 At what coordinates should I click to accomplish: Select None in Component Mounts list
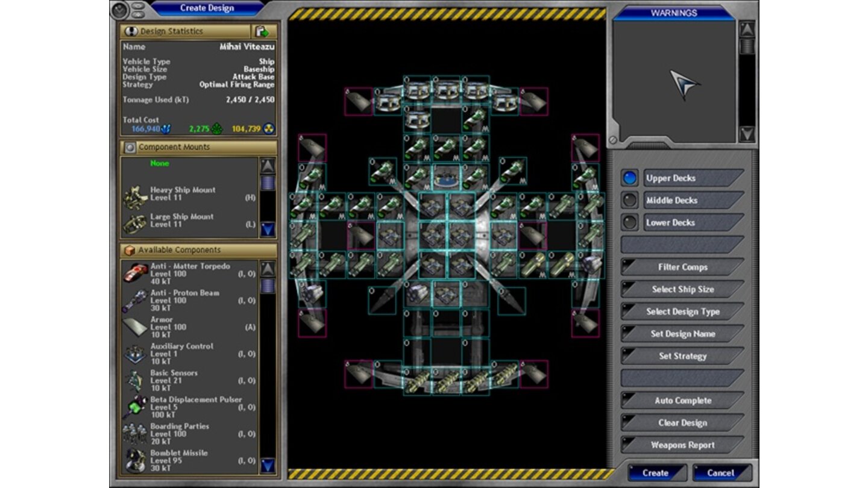[x=160, y=163]
